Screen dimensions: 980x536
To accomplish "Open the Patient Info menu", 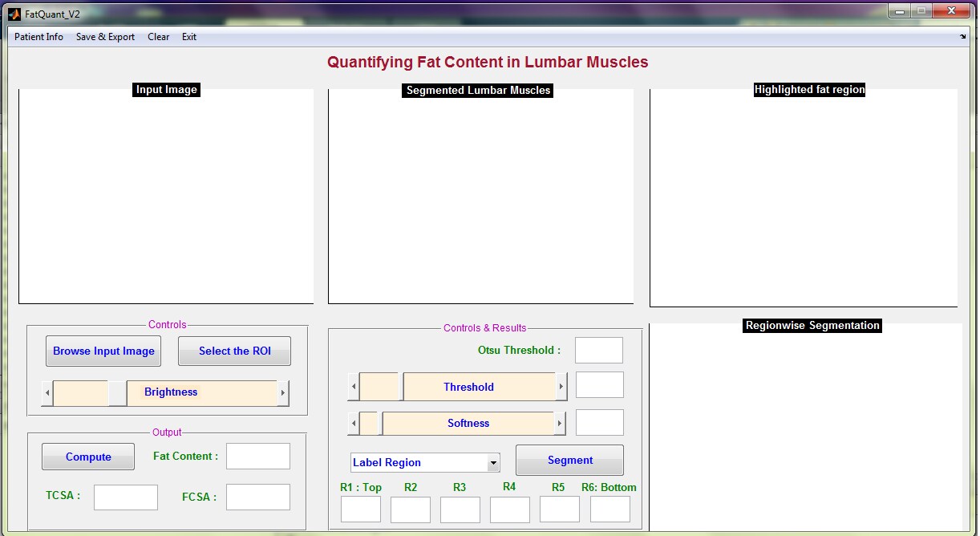I will click(x=38, y=37).
